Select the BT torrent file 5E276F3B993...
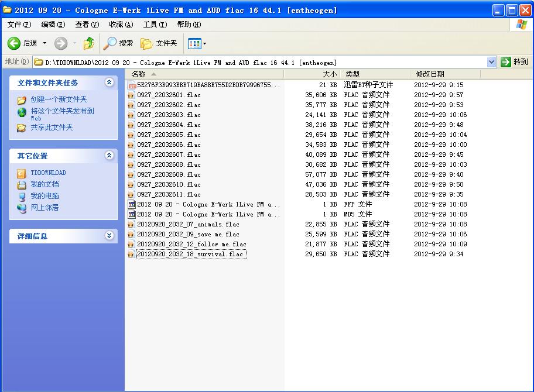This screenshot has height=392, width=534. (208, 85)
